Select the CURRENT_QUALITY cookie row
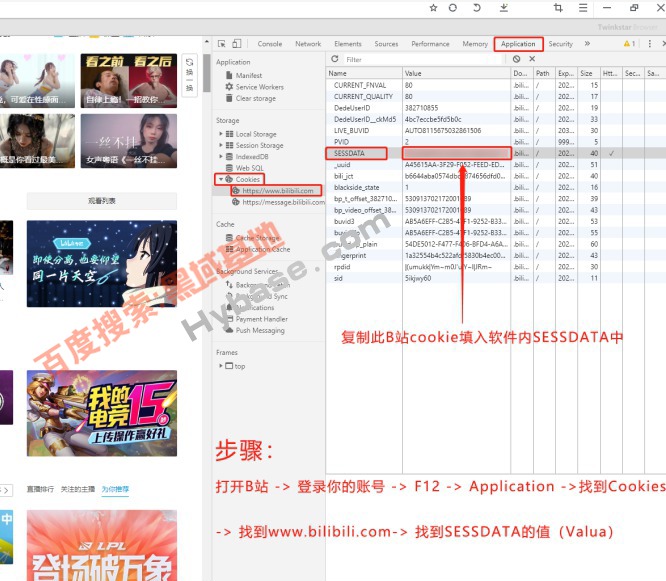Screen dimensions: 666x581 [x=496, y=96]
